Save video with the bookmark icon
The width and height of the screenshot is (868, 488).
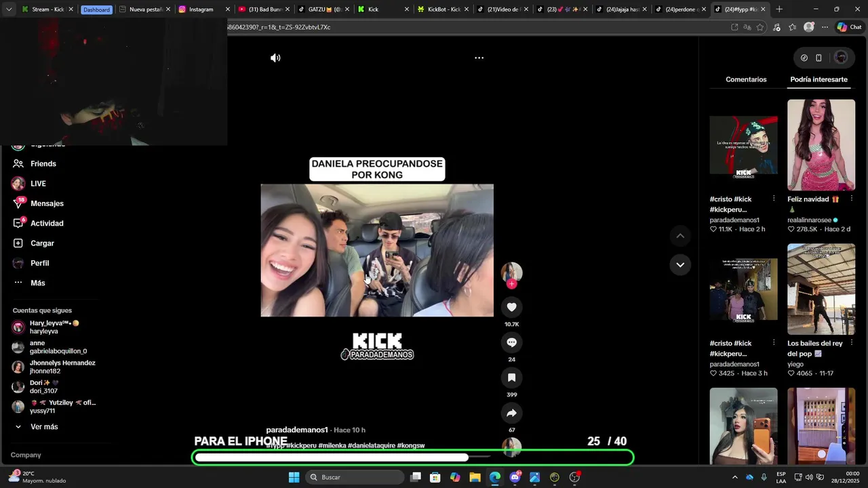(511, 378)
